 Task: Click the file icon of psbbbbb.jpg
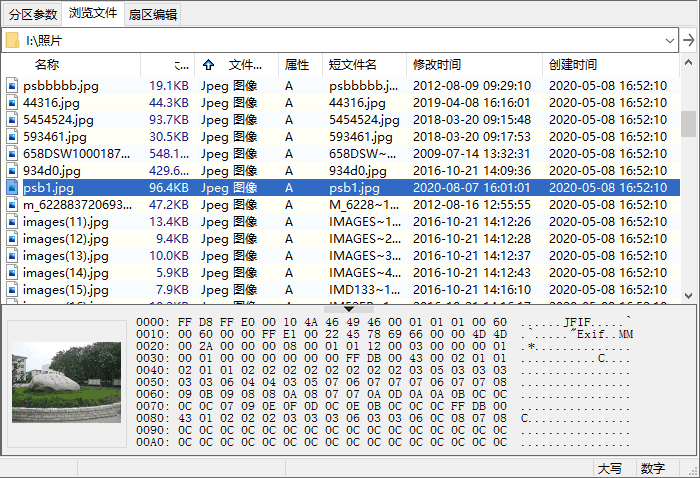12,86
